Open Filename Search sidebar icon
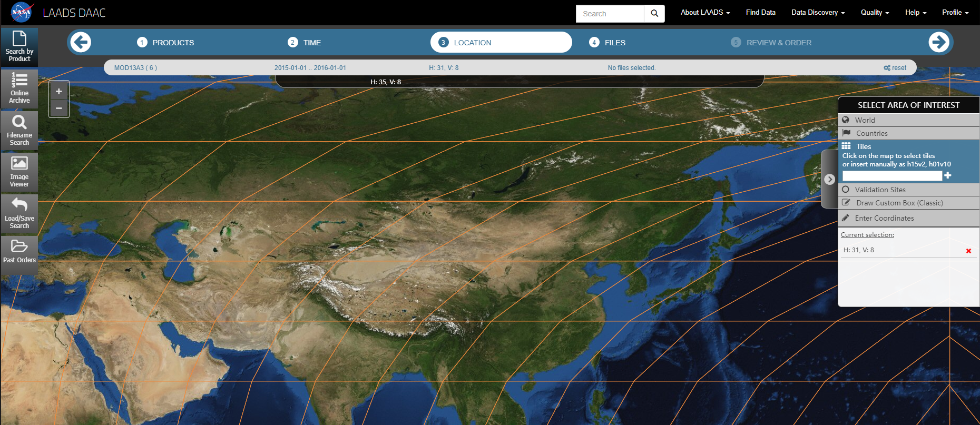The width and height of the screenshot is (980, 425). tap(19, 131)
